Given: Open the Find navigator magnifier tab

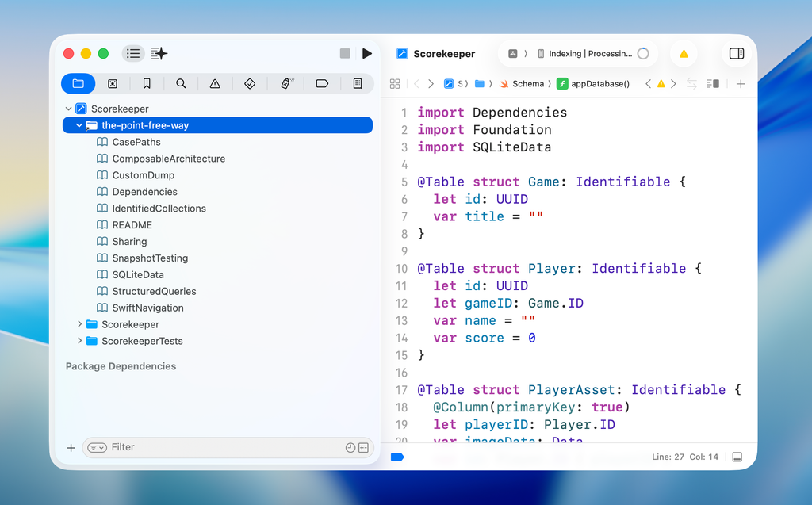Looking at the screenshot, I should [181, 83].
